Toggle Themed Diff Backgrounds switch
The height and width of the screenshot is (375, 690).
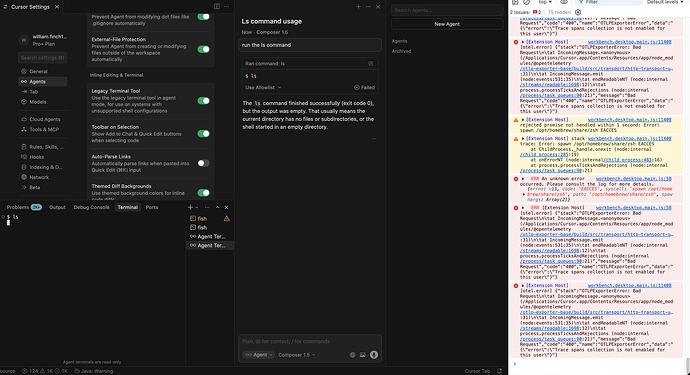tap(203, 193)
